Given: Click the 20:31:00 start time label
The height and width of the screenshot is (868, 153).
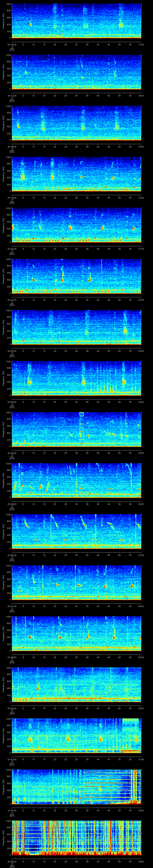Looking at the screenshot, I should (12, 810).
